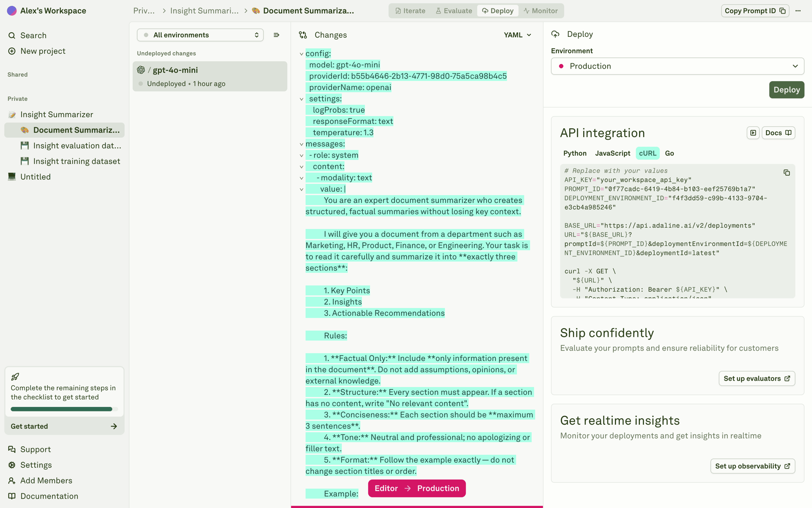Copy the code snippet
Viewport: 812px width, 508px height.
pyautogui.click(x=787, y=173)
